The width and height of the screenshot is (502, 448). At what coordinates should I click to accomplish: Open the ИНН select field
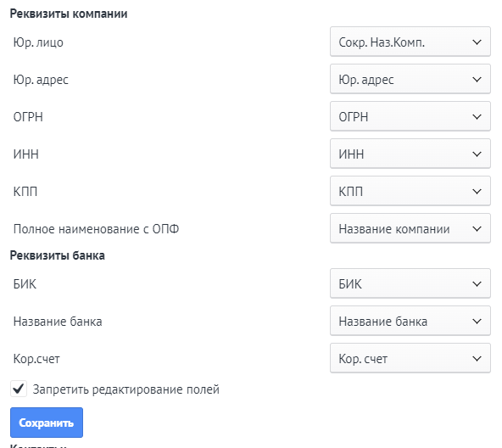[x=410, y=154]
